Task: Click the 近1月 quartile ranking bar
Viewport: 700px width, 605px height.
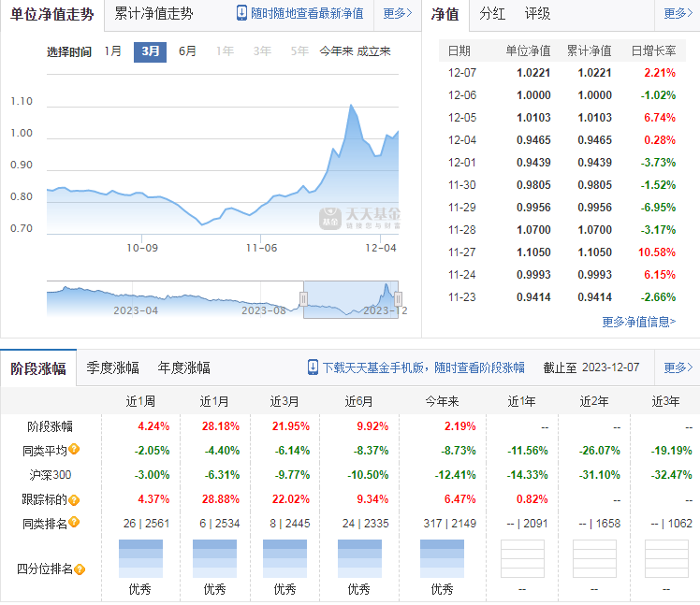Action: [x=214, y=558]
